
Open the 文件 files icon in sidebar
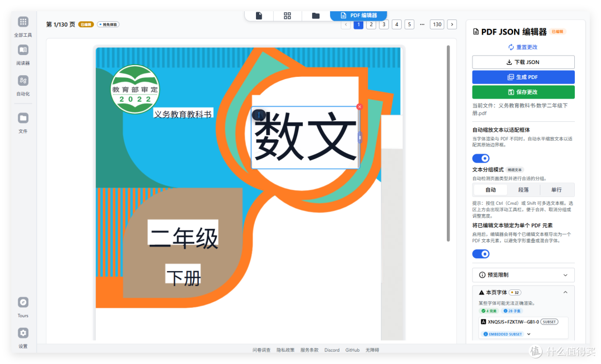click(23, 118)
